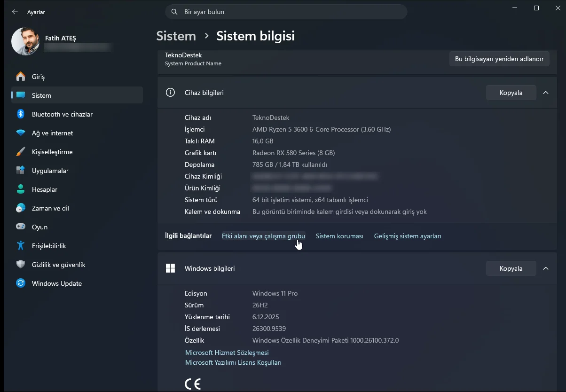Maximize the Ayarlar window
Screen dimensions: 566x392
click(x=536, y=8)
